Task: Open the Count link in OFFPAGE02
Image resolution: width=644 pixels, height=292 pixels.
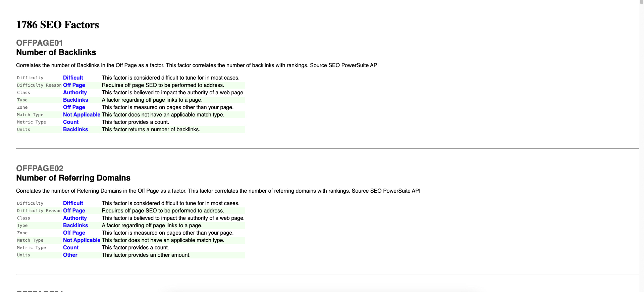Action: tap(71, 248)
